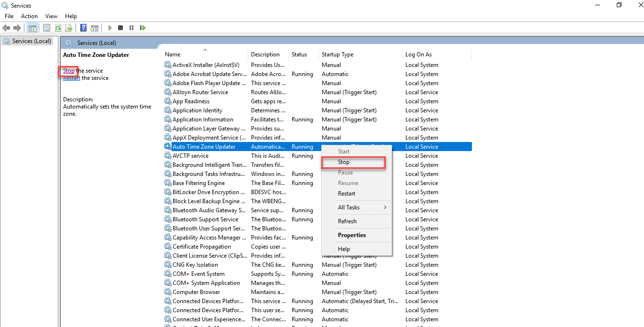The image size is (644, 327).
Task: Toggle the Show/Hide Console Tree icon
Action: point(33,28)
